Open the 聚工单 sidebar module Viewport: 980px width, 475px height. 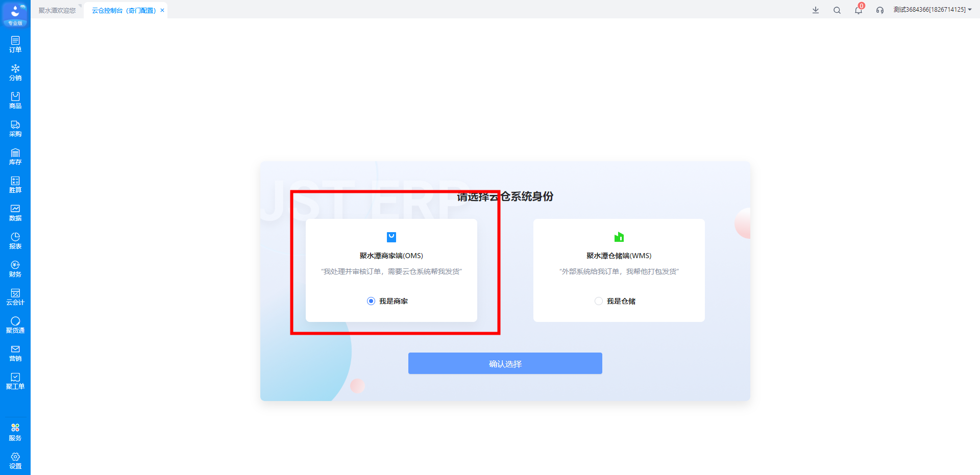[x=15, y=381]
